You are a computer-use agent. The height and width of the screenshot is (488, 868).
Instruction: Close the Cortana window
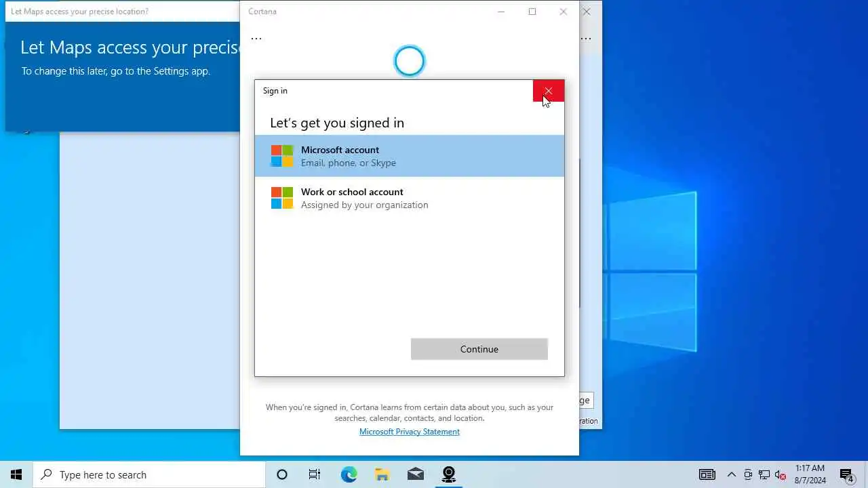pos(564,12)
